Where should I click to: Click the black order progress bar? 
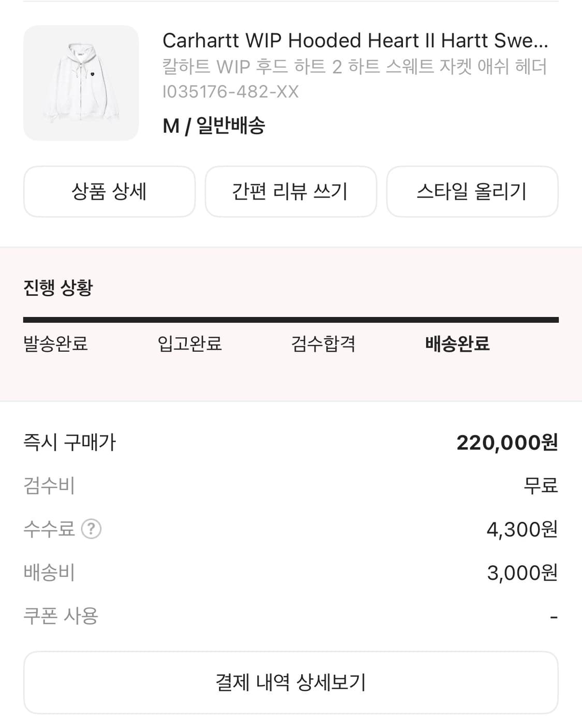click(x=291, y=320)
